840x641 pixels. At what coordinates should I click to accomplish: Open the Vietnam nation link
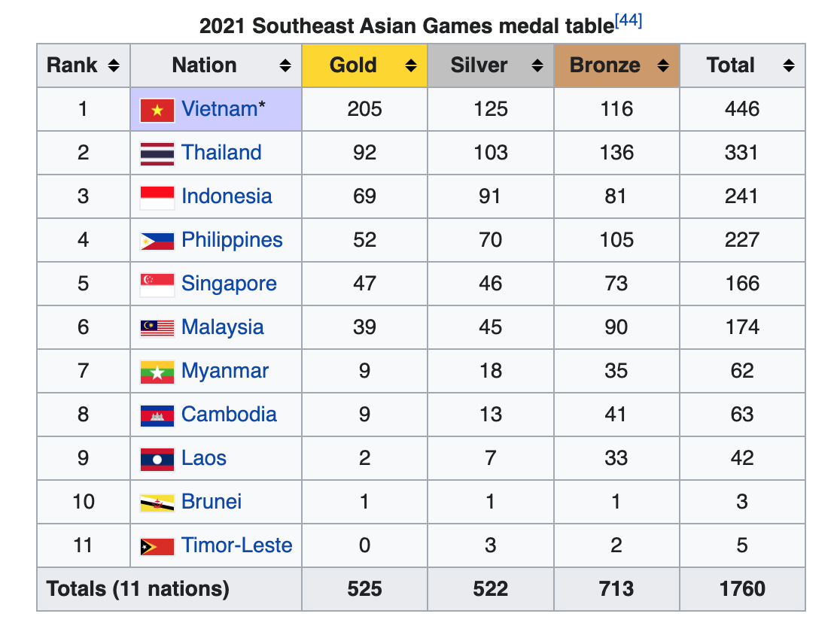point(219,108)
